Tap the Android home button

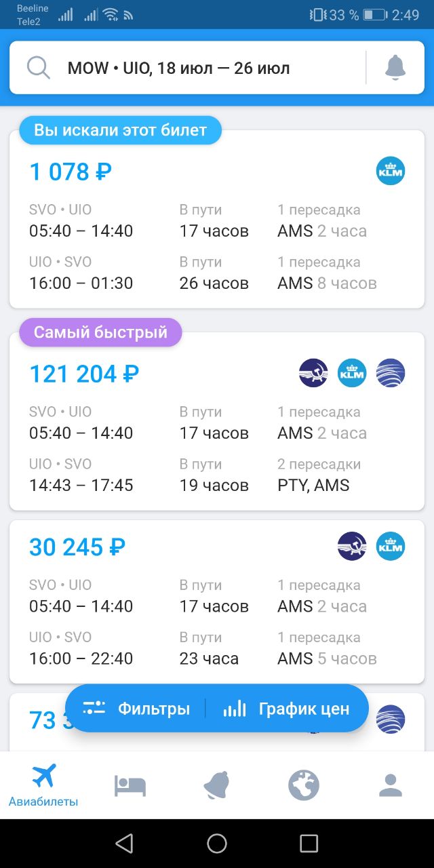tap(217, 843)
